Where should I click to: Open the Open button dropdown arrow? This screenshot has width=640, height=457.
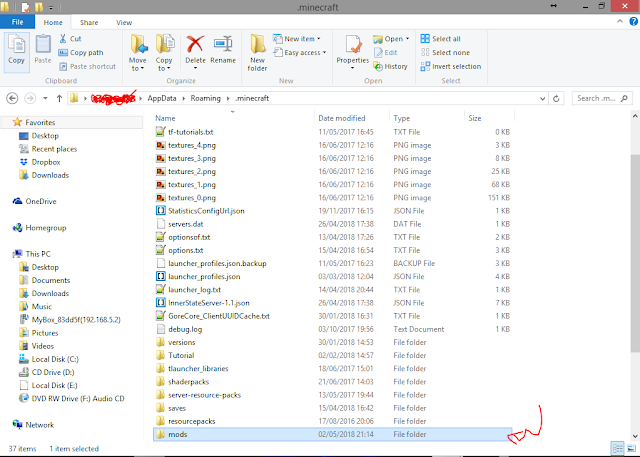coord(407,39)
